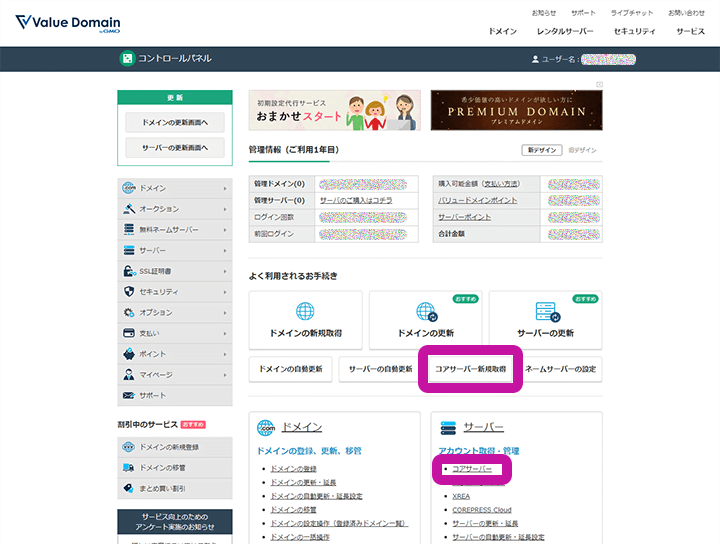The width and height of the screenshot is (720, 544).
Task: Expand the マイページ sidebar submenu
Action: click(x=225, y=375)
